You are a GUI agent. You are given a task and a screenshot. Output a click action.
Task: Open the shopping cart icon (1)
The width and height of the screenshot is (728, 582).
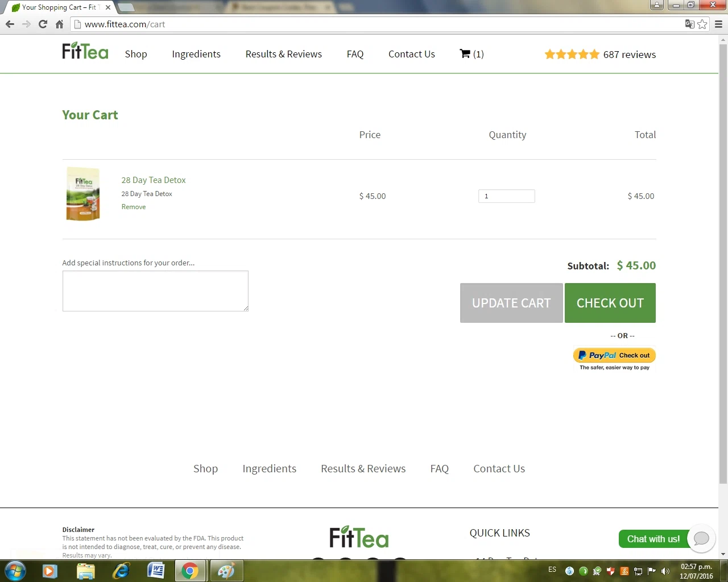pyautogui.click(x=471, y=54)
